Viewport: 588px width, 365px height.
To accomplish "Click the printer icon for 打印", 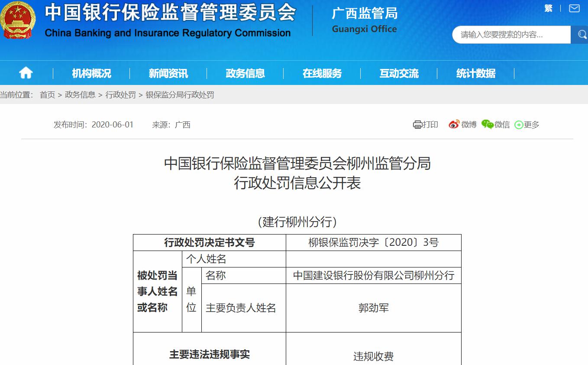I will 417,125.
